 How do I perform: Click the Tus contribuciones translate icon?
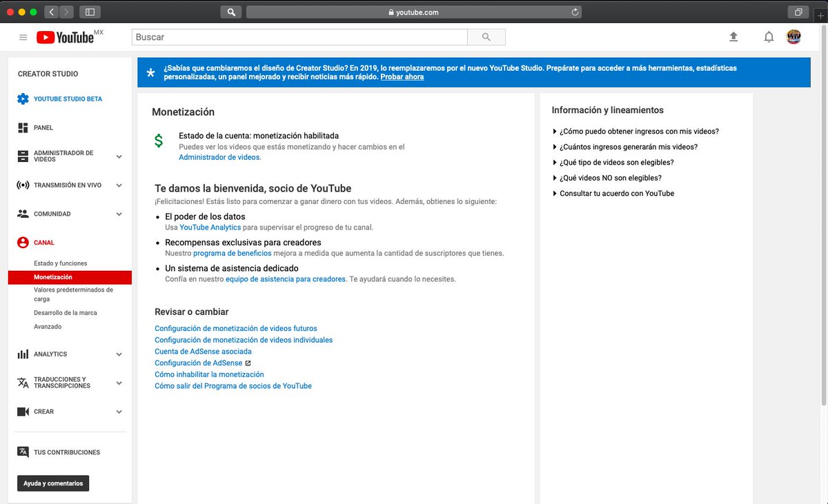(x=23, y=452)
